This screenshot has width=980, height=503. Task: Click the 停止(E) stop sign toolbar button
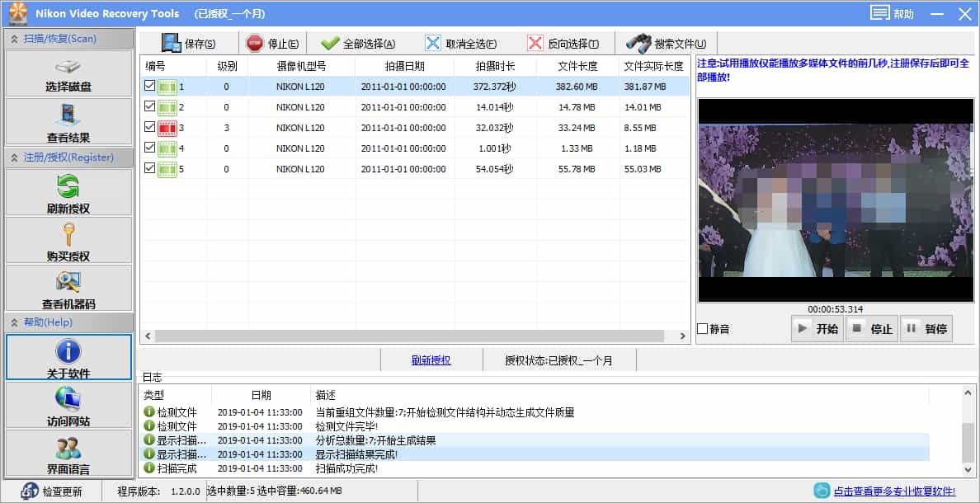pos(272,44)
